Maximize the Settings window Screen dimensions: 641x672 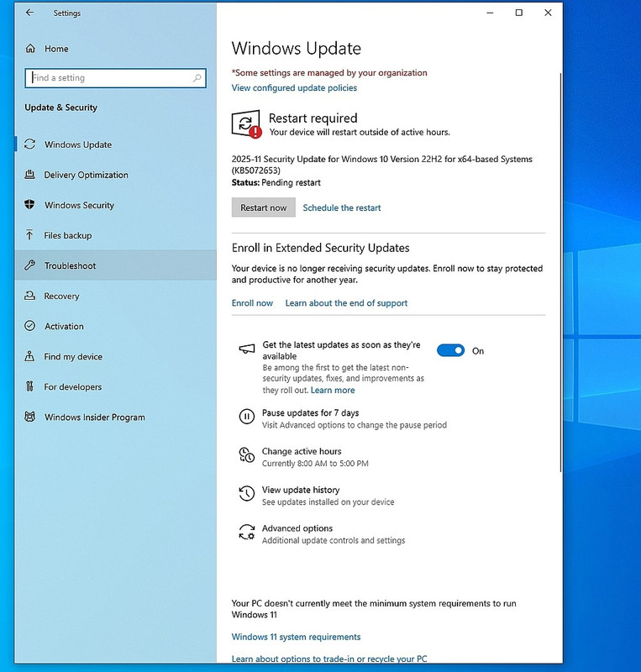click(519, 13)
